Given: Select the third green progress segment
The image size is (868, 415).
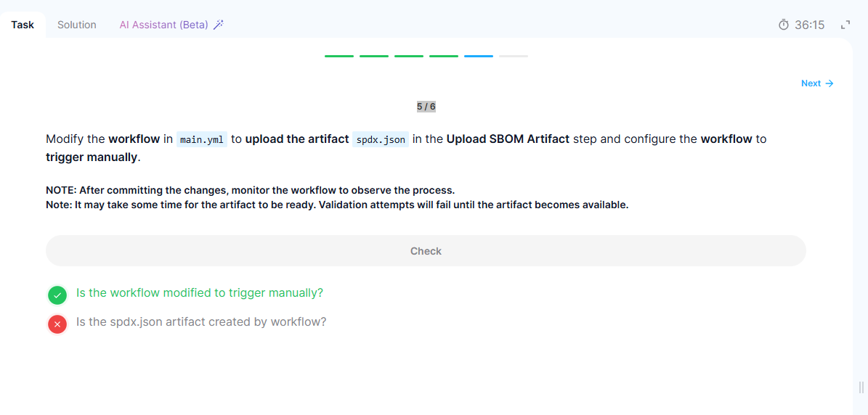Looking at the screenshot, I should pos(409,56).
